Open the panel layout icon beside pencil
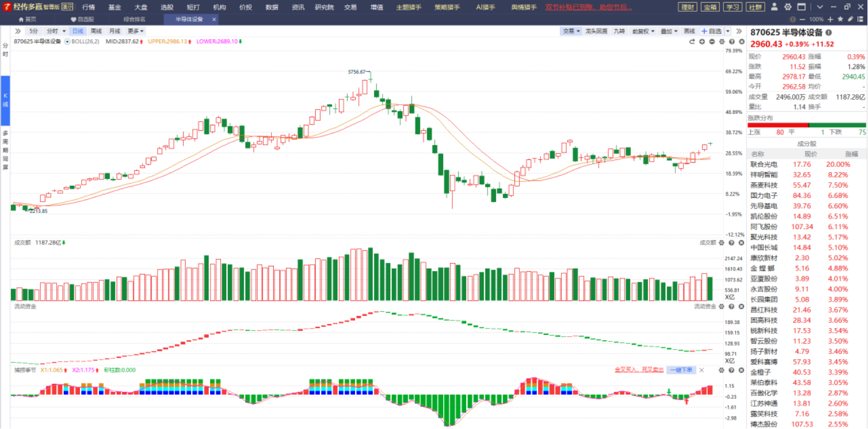The image size is (868, 429). pyautogui.click(x=860, y=19)
